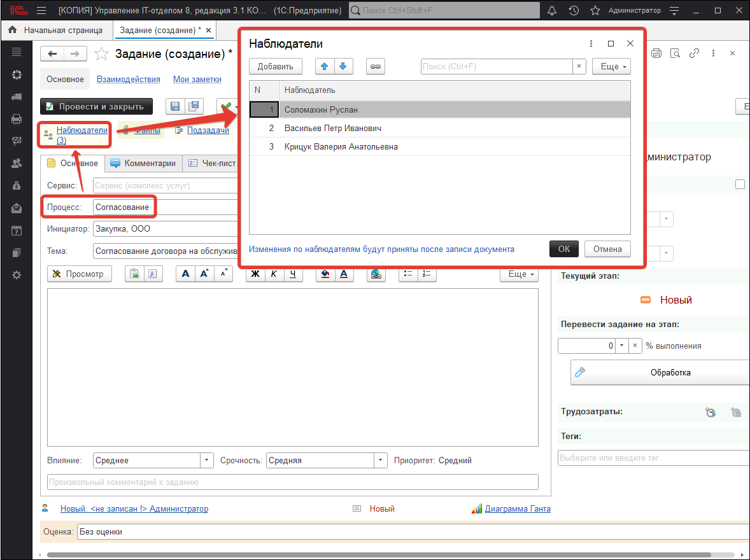This screenshot has width=750, height=560.
Task: Add the task to favorites with star
Action: [x=101, y=54]
